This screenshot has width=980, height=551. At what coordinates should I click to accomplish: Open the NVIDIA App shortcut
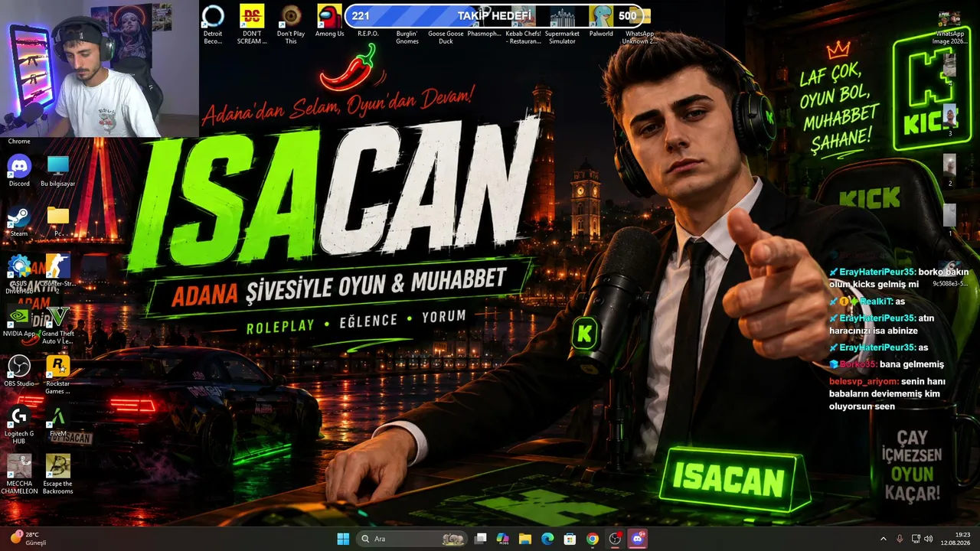(19, 321)
